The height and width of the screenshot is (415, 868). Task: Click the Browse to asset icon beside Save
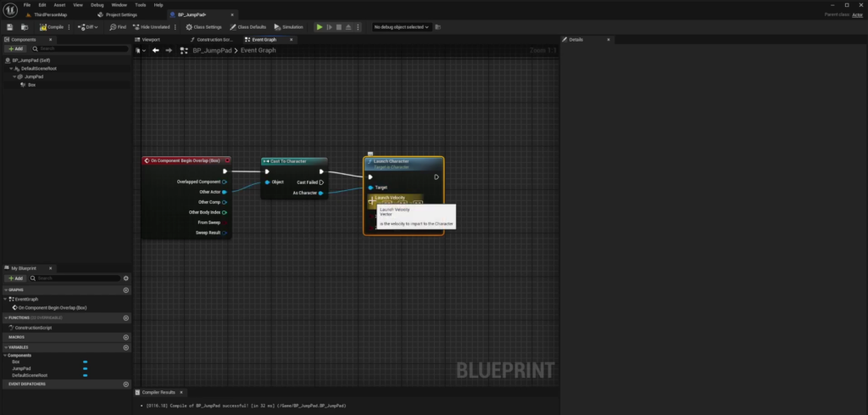click(x=25, y=27)
